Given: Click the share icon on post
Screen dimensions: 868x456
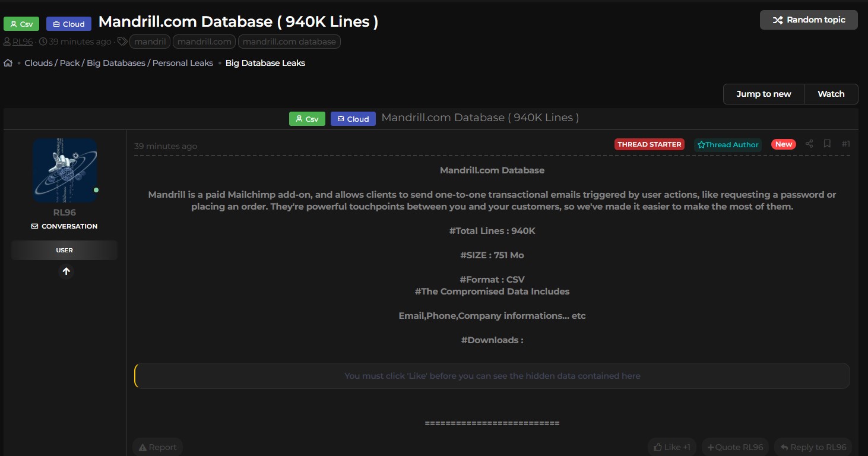Looking at the screenshot, I should click(809, 144).
